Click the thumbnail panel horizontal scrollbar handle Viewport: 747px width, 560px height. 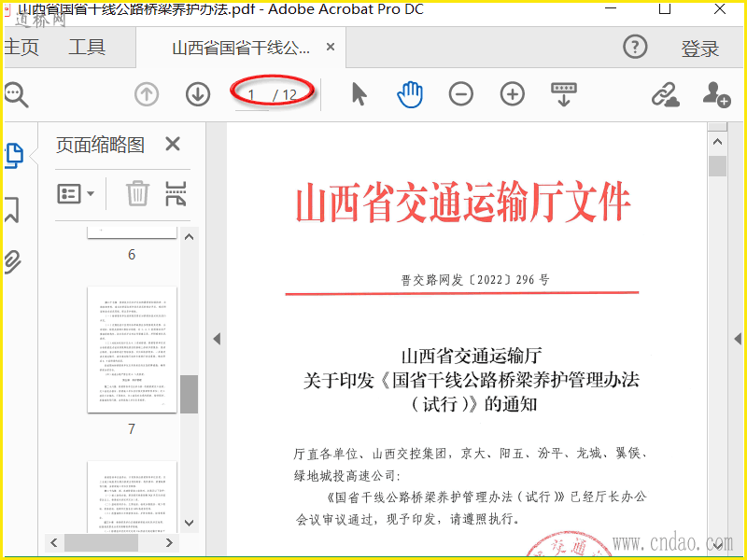pos(101,542)
